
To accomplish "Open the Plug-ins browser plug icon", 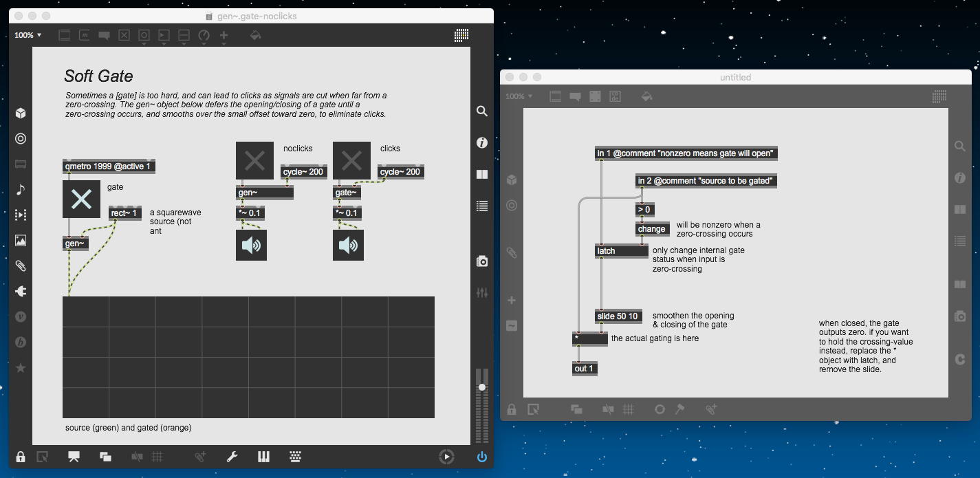I will click(x=21, y=292).
